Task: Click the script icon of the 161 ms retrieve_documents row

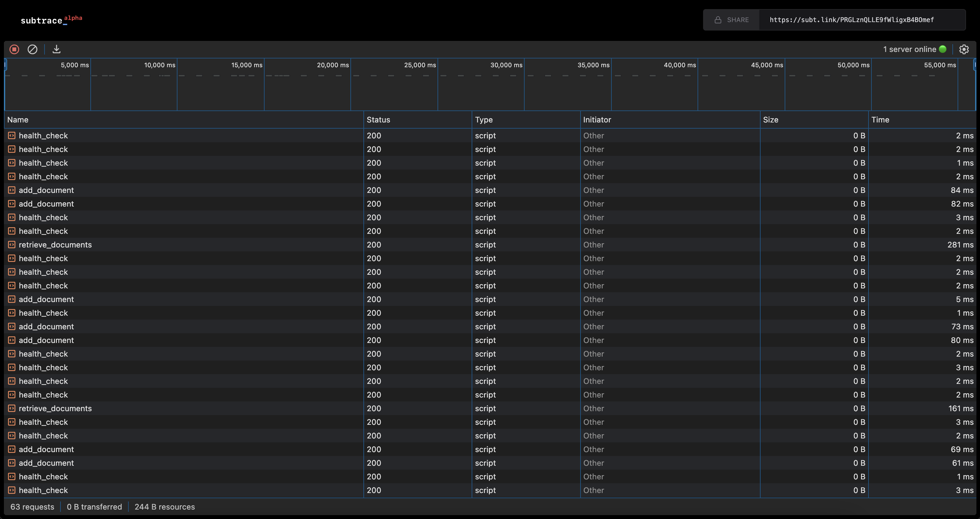Action: pos(12,408)
